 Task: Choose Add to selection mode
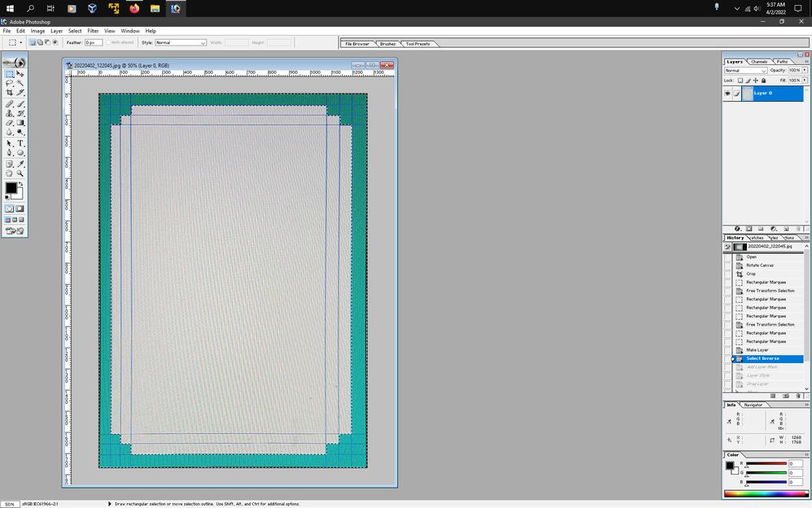click(x=40, y=42)
